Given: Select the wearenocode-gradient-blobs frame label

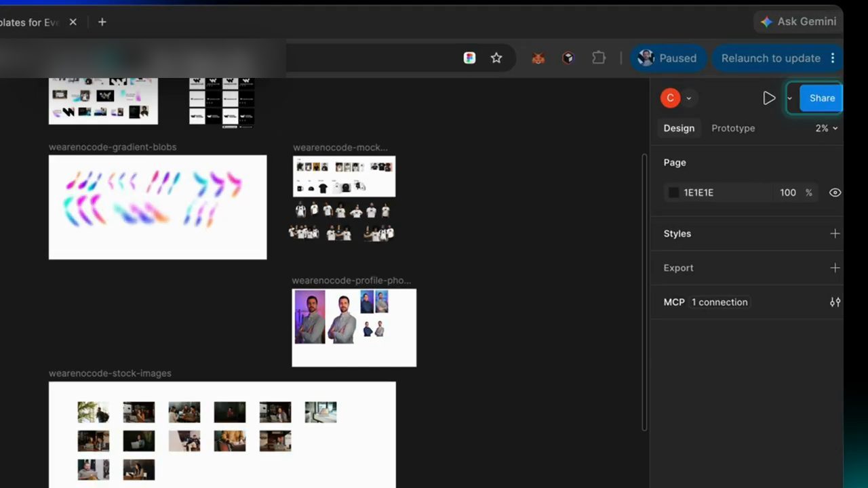Looking at the screenshot, I should pyautogui.click(x=113, y=147).
